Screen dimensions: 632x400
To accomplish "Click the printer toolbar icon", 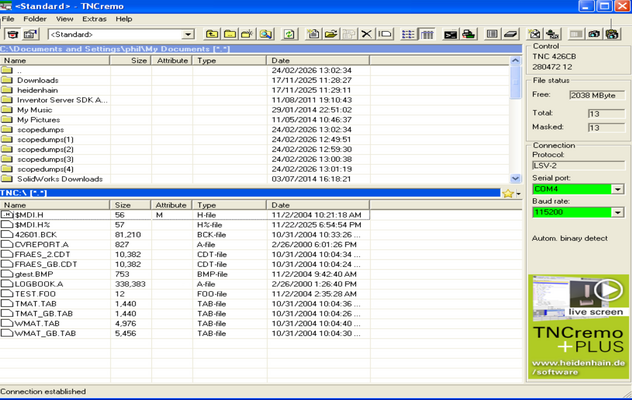I will click(468, 34).
